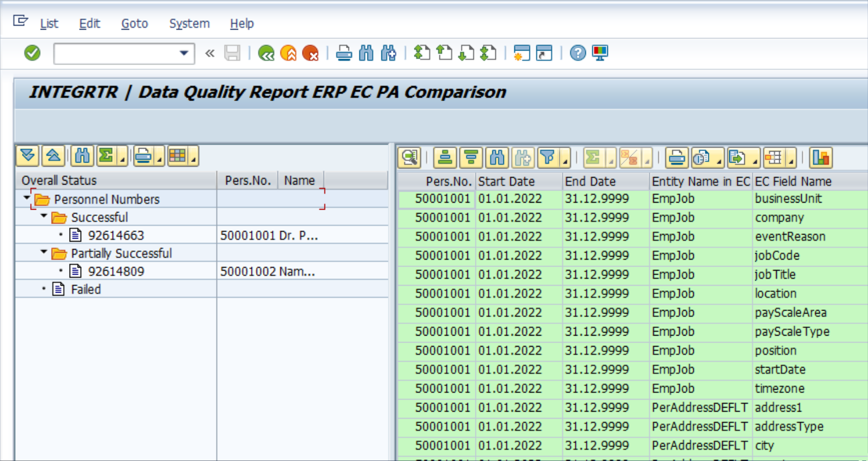Collapse the Partially Successful folder node

click(45, 253)
